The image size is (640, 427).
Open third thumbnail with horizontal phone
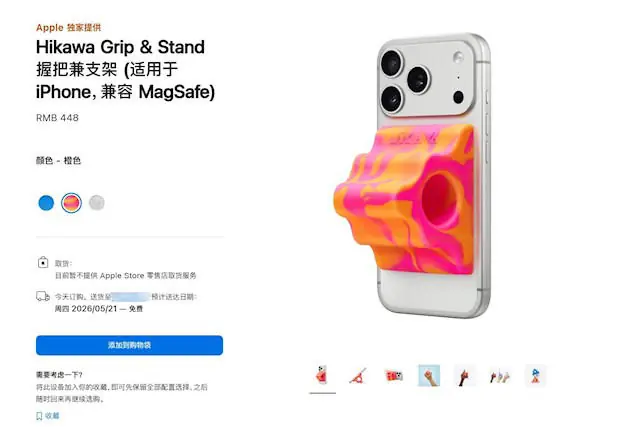tap(394, 375)
